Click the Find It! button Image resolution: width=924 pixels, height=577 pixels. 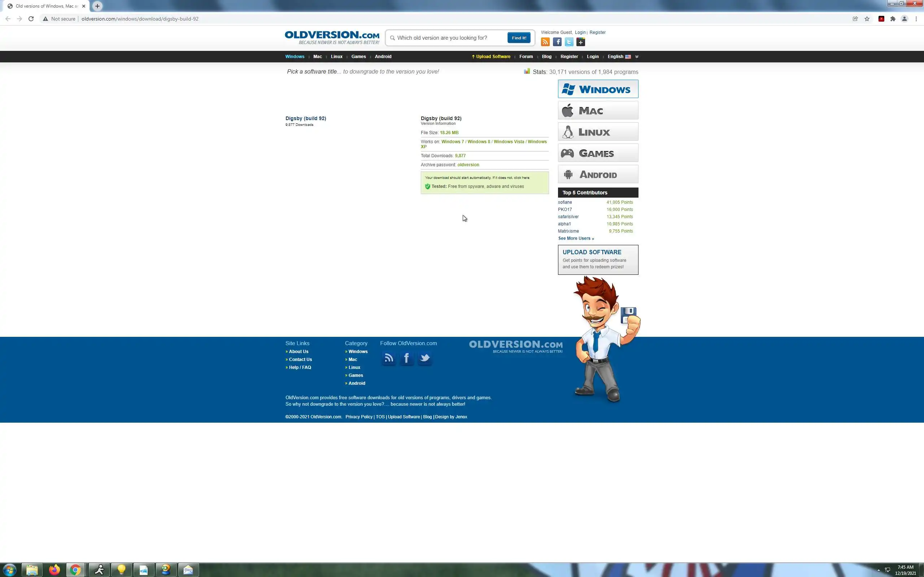519,38
